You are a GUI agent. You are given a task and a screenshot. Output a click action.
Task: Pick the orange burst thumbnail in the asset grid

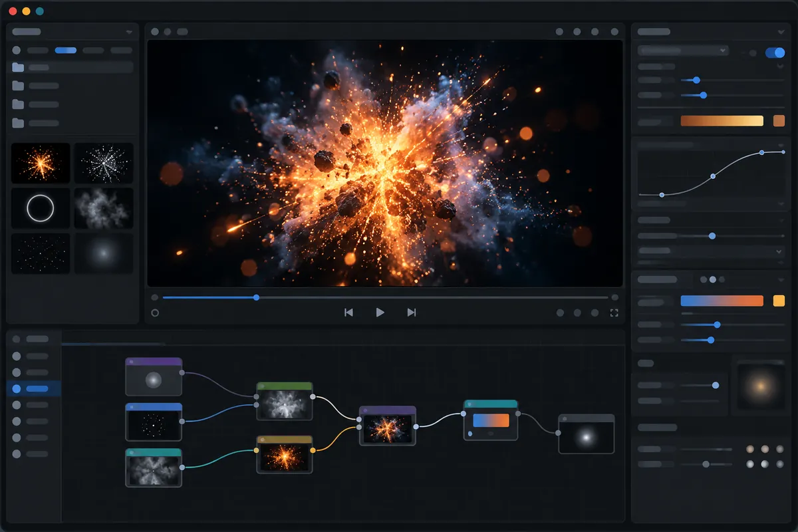(x=41, y=163)
